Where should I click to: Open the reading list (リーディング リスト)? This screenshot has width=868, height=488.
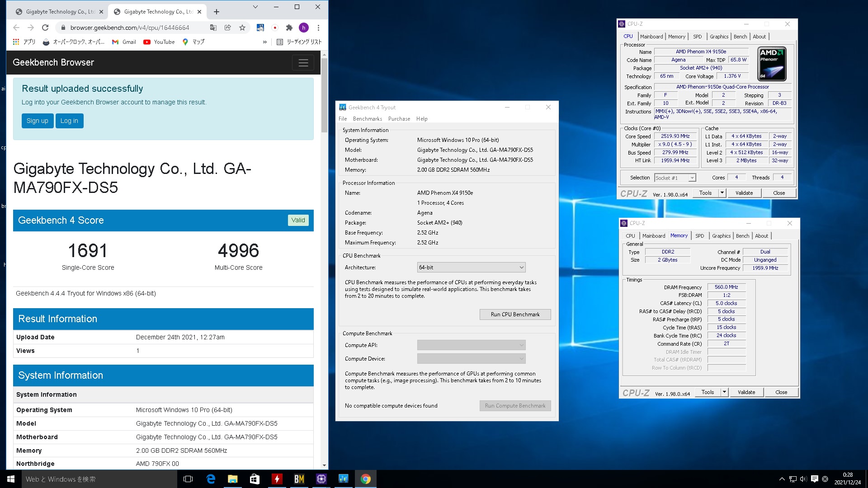tap(299, 42)
